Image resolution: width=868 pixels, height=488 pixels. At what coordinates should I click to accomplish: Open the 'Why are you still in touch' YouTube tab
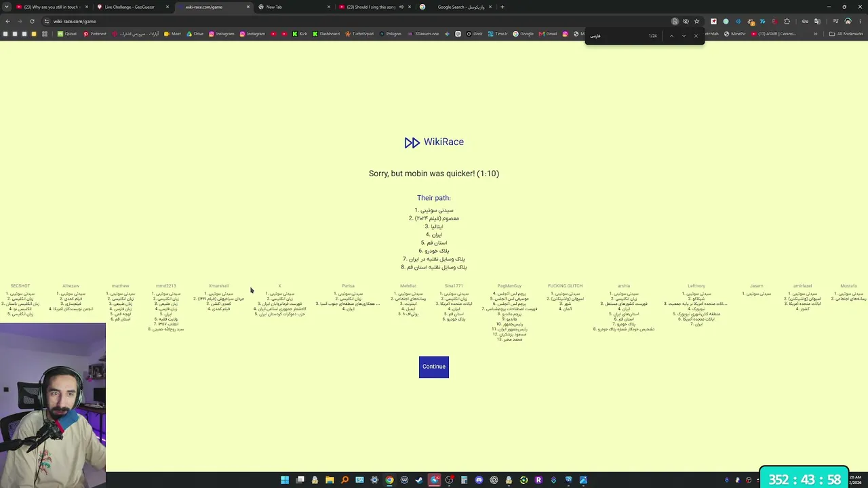click(52, 7)
